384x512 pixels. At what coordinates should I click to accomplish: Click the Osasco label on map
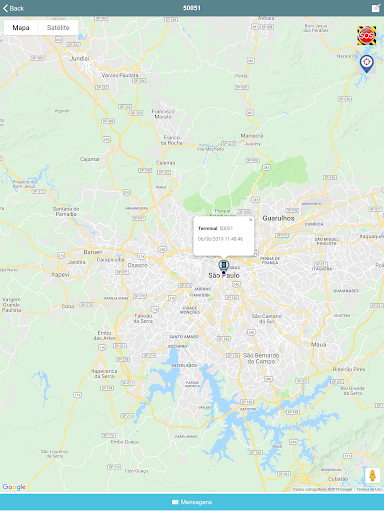(138, 265)
